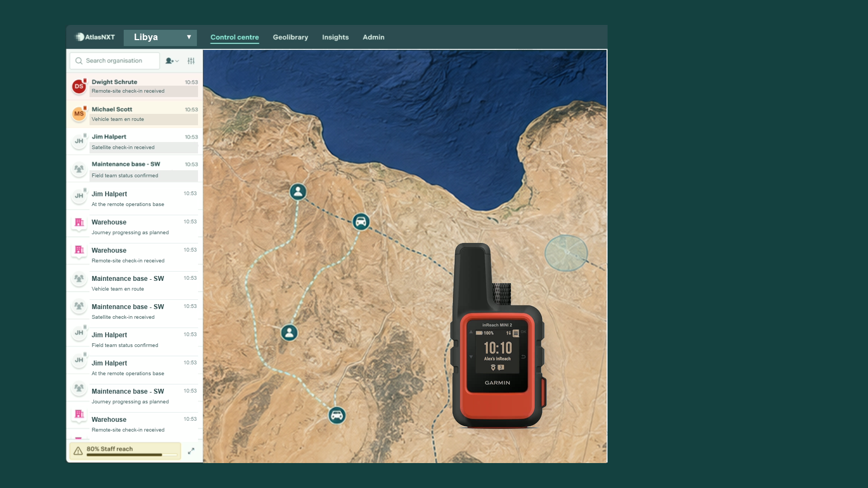This screenshot has height=488, width=868.
Task: Open the Geolibrary tab
Action: 290,37
